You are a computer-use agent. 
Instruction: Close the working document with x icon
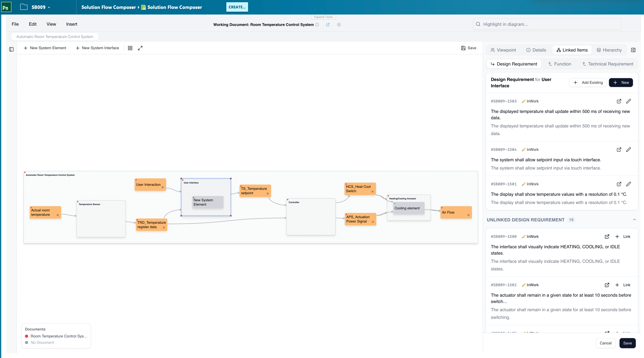click(339, 25)
